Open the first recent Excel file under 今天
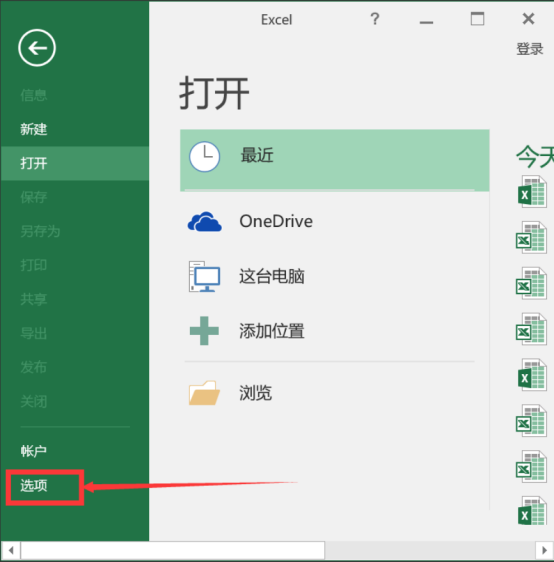 (532, 191)
